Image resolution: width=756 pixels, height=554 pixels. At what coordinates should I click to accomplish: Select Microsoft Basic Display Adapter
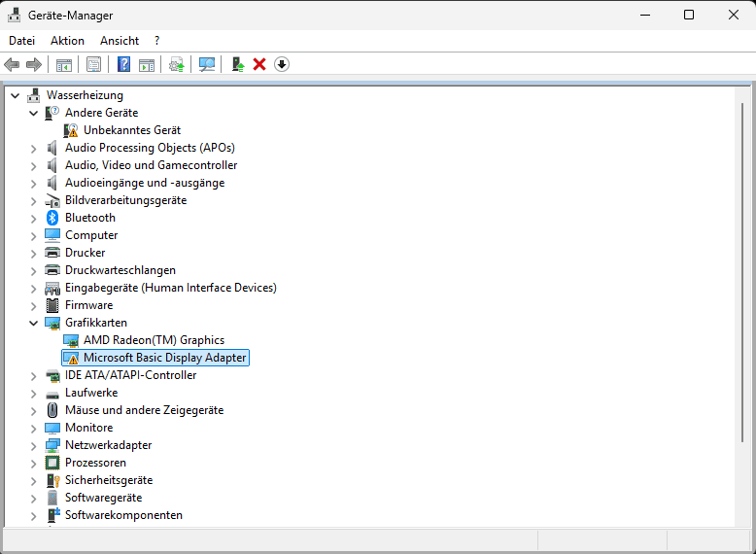(x=165, y=358)
